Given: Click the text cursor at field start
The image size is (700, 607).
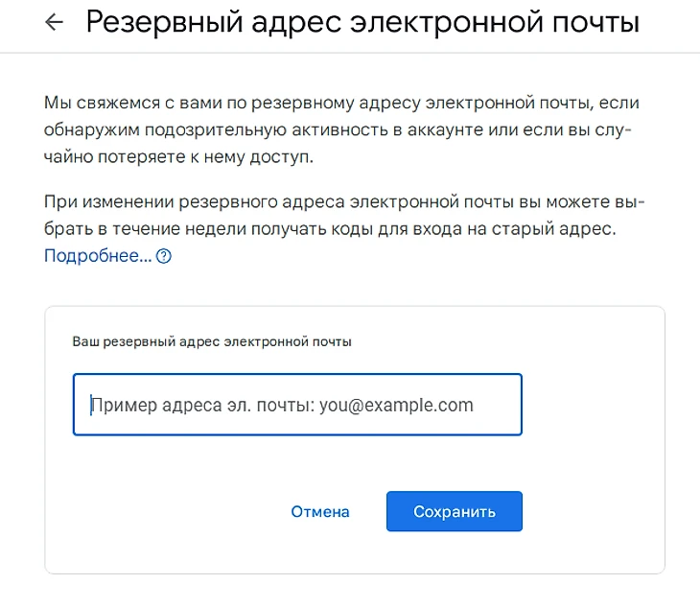Looking at the screenshot, I should point(91,405).
